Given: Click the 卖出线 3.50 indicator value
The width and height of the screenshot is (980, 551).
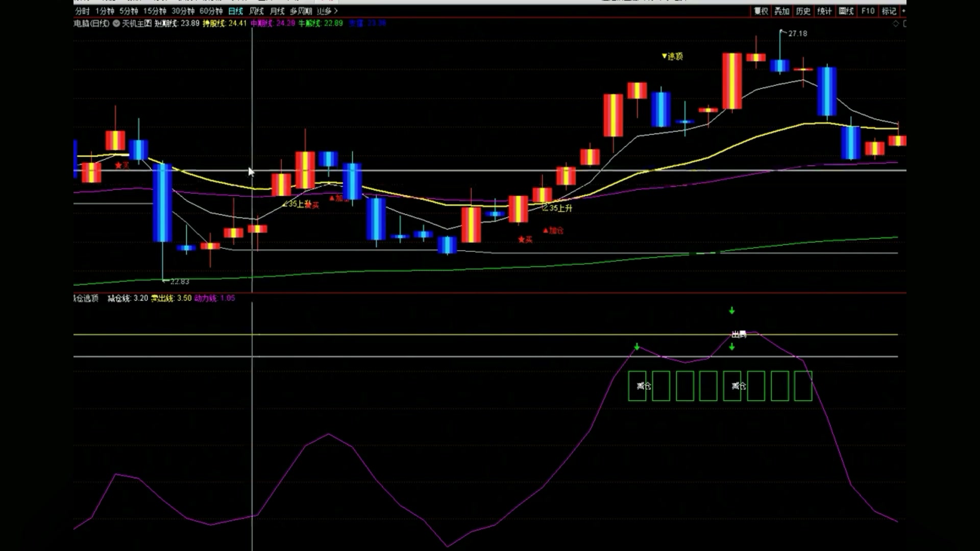Looking at the screenshot, I should point(171,298).
